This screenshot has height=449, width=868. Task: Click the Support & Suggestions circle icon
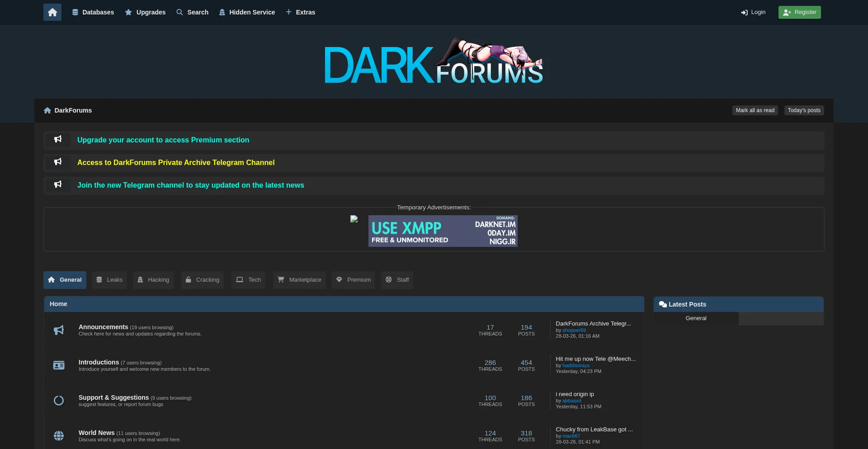[x=59, y=401]
